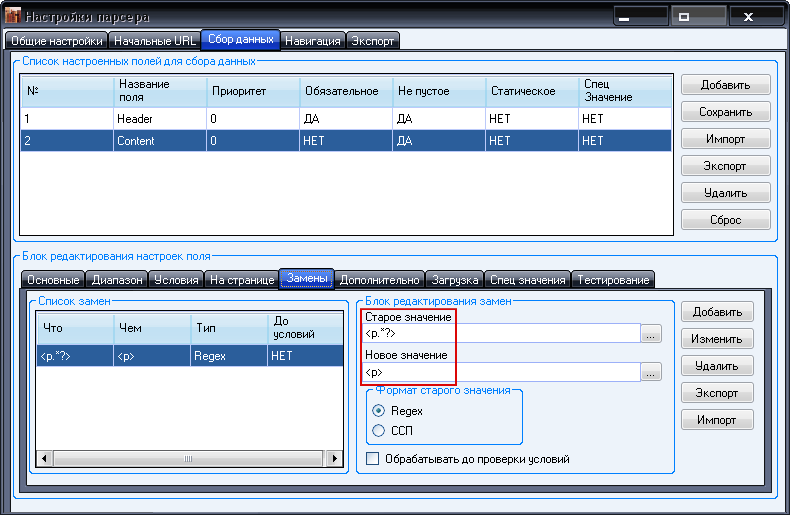Click Сохранить button for field list
This screenshot has height=515, width=790.
tap(726, 112)
